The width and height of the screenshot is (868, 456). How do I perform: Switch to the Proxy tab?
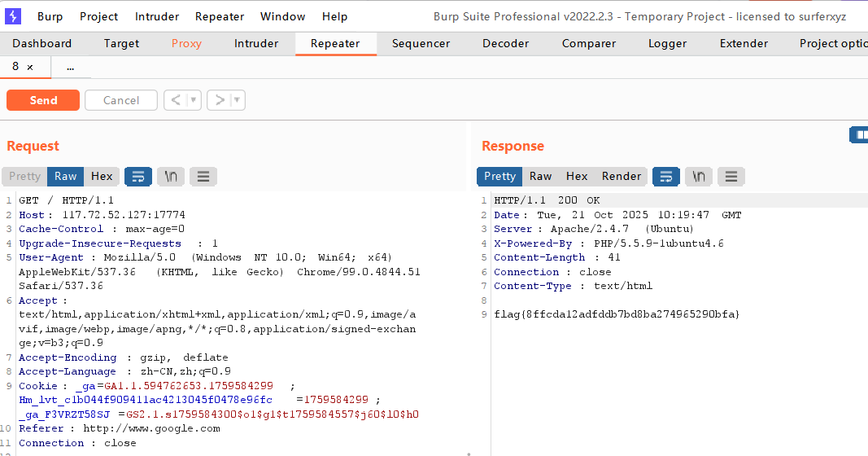pos(186,43)
